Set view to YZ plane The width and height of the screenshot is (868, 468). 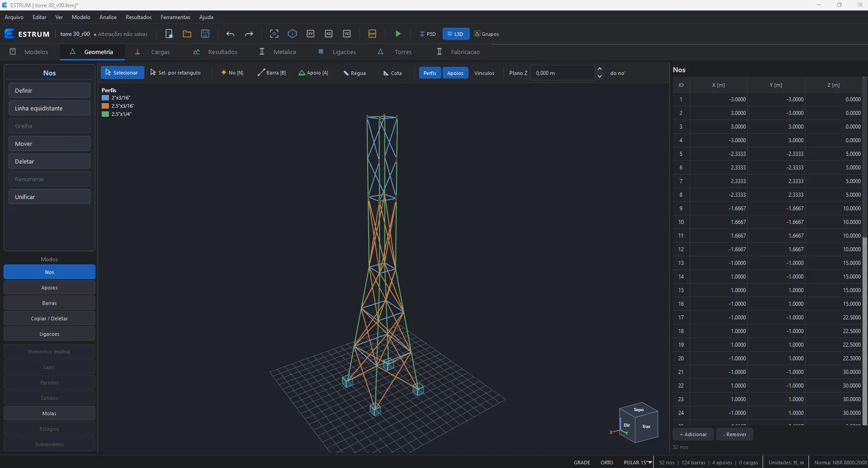pos(347,34)
